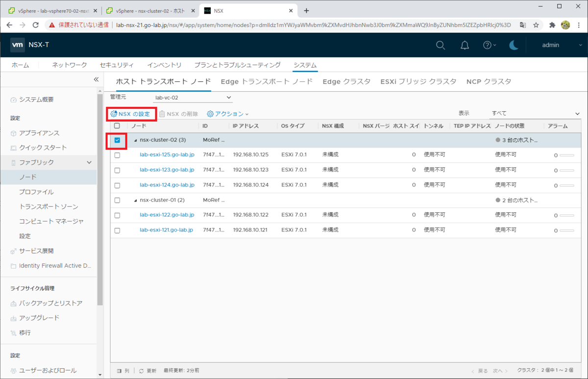The width and height of the screenshot is (588, 379).
Task: Open the 列 column chooser
Action: (123, 371)
